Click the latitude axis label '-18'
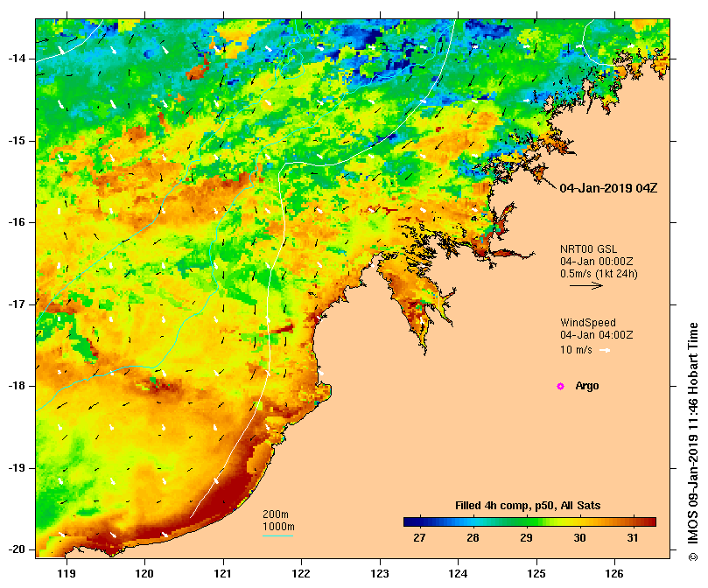Viewport: 708px width, 588px height. 17,386
